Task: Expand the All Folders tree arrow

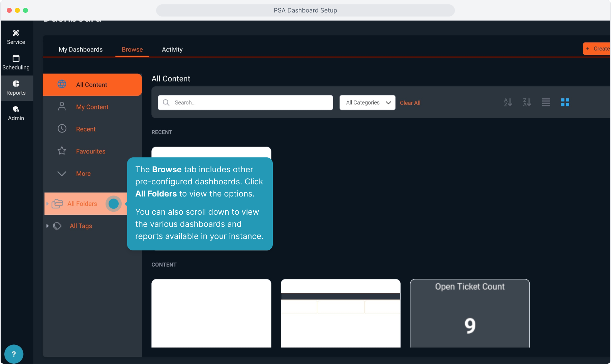Action: click(x=47, y=204)
